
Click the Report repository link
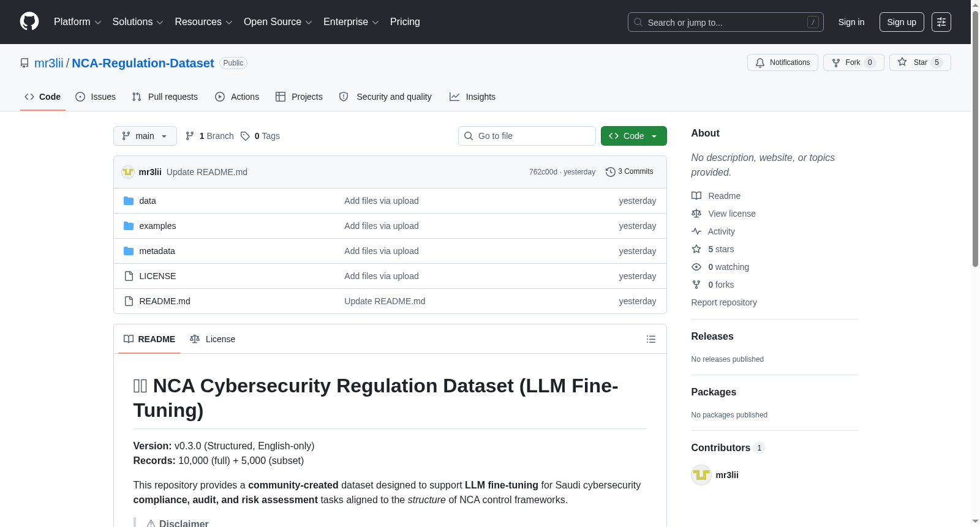[x=724, y=302]
